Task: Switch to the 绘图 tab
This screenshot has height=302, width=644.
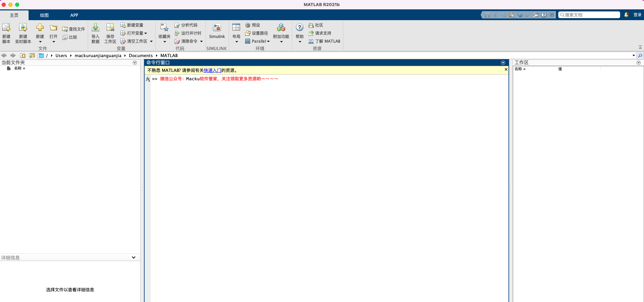Action: pyautogui.click(x=44, y=15)
